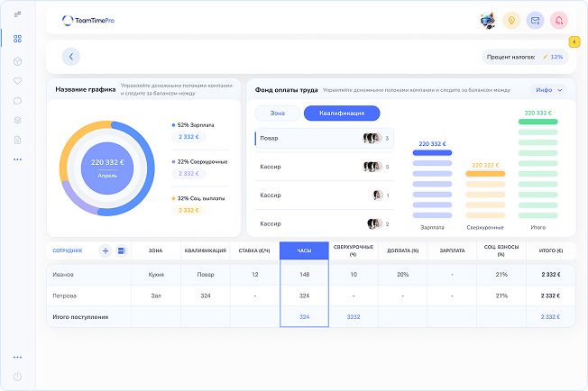Open the mail envelope icon

(x=536, y=20)
